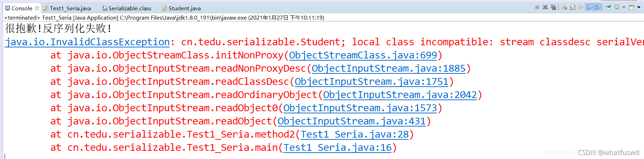Follow the ObjectInputStream.java:2042 link

400,95
